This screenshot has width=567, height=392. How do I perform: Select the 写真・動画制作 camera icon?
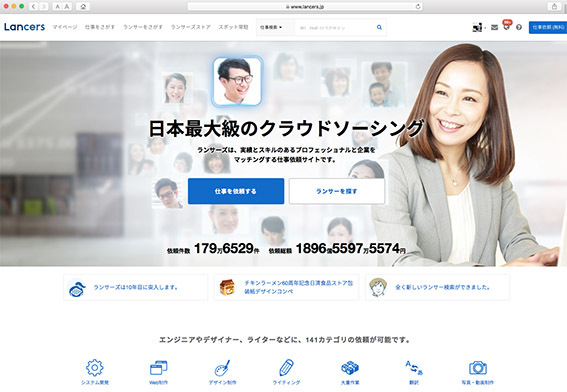(x=478, y=368)
